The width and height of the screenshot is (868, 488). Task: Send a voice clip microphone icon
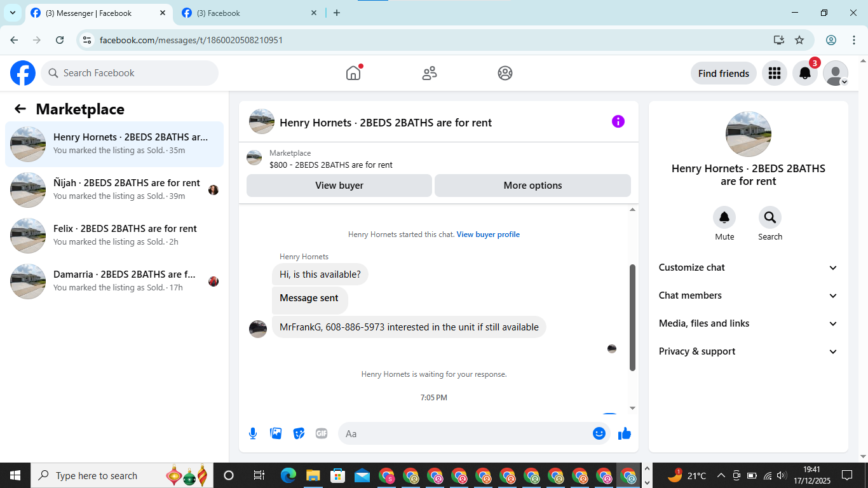coord(253,433)
